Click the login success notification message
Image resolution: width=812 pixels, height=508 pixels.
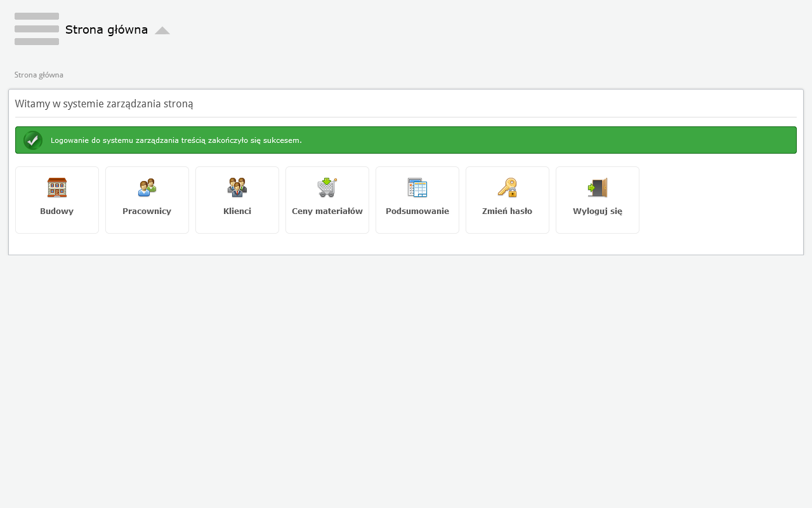click(176, 140)
